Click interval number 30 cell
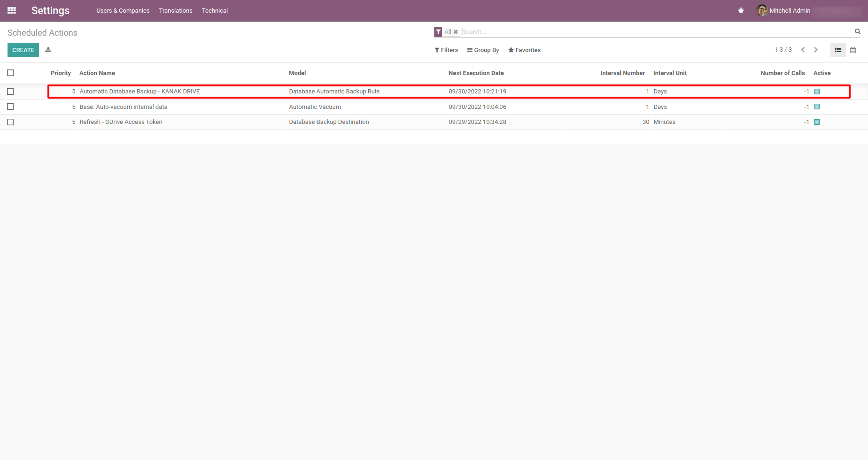868x460 pixels. 646,122
